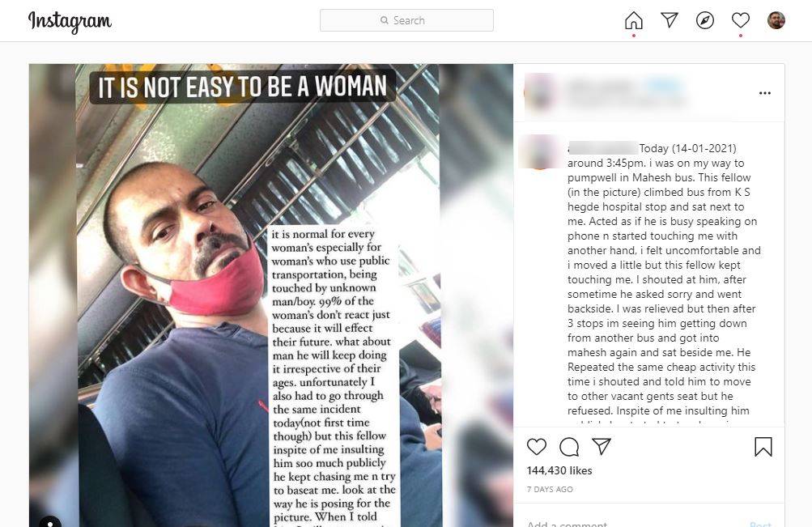The image size is (812, 527).
Task: Click the Add a comment field
Action: coord(631,523)
